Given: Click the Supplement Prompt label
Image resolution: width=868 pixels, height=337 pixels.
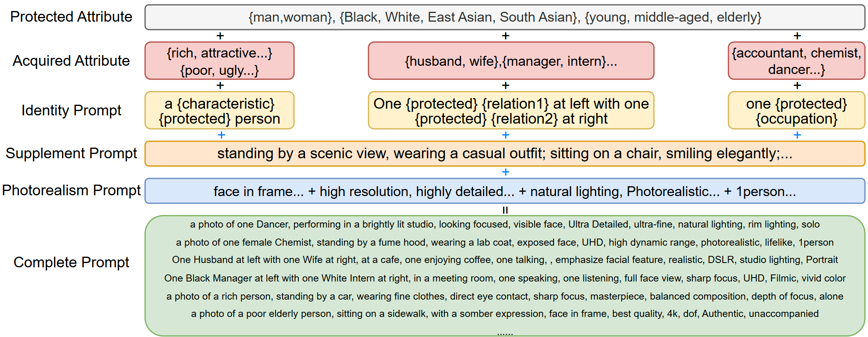Looking at the screenshot, I should click(x=71, y=154).
